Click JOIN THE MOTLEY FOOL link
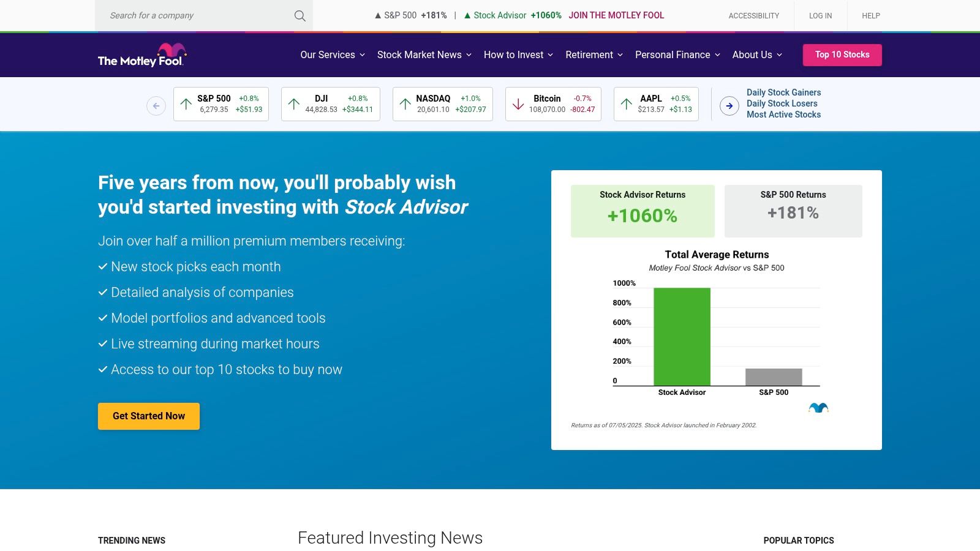Image resolution: width=980 pixels, height=551 pixels. [x=616, y=15]
